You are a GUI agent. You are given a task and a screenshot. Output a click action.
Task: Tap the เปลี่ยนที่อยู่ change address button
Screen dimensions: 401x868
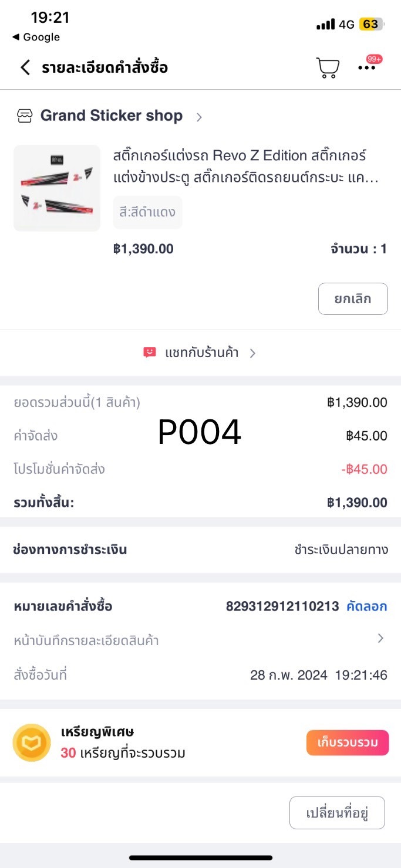click(x=337, y=813)
